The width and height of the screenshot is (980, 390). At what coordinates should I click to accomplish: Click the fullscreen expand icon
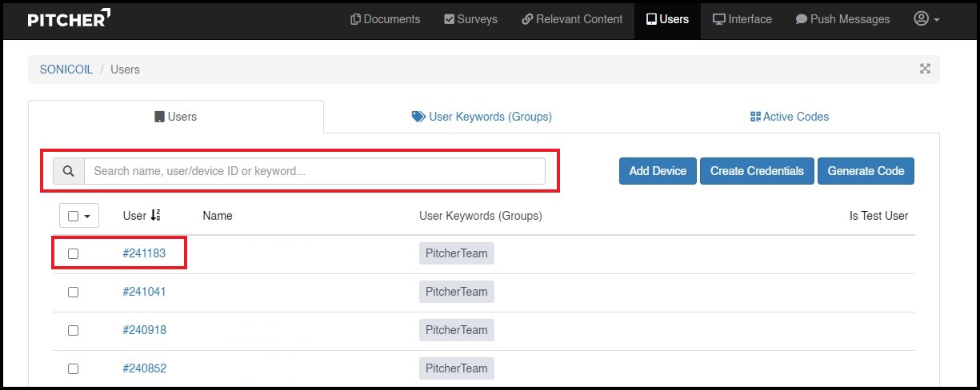point(925,69)
